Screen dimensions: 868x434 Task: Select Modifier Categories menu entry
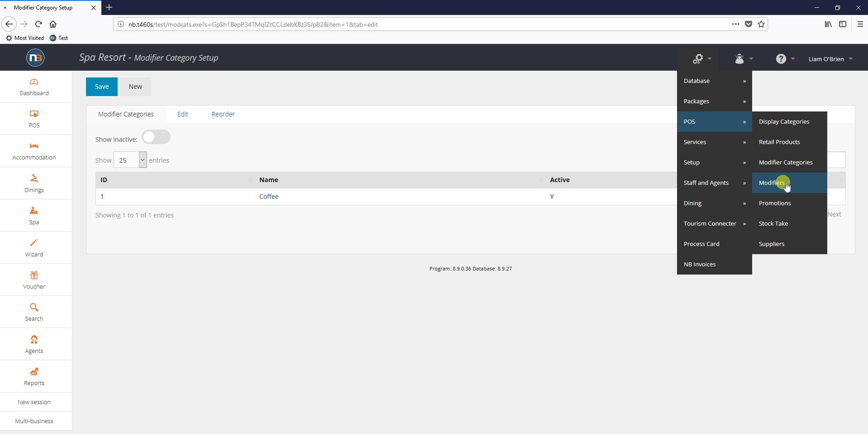[790, 162]
